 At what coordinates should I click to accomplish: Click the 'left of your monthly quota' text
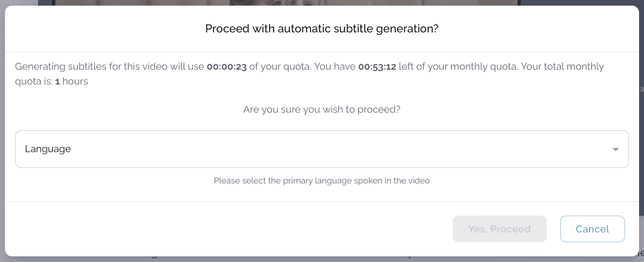[x=458, y=67]
